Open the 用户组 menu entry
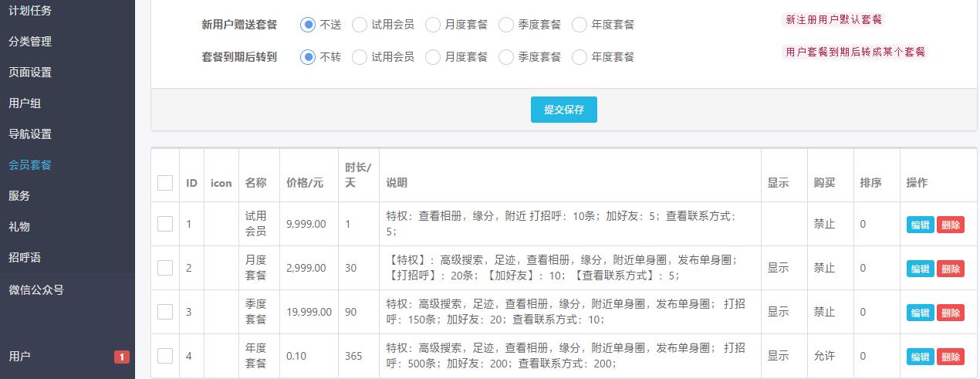Image resolution: width=980 pixels, height=379 pixels. (25, 103)
